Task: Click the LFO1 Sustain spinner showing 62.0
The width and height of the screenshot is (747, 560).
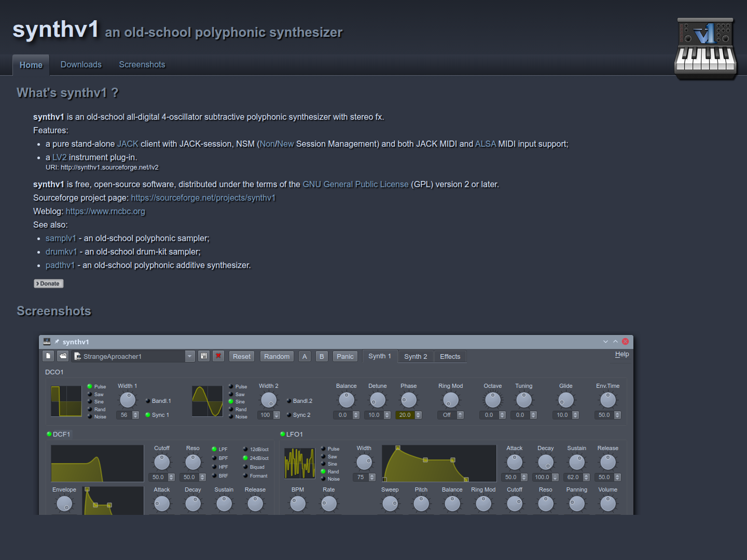Action: coord(577,477)
